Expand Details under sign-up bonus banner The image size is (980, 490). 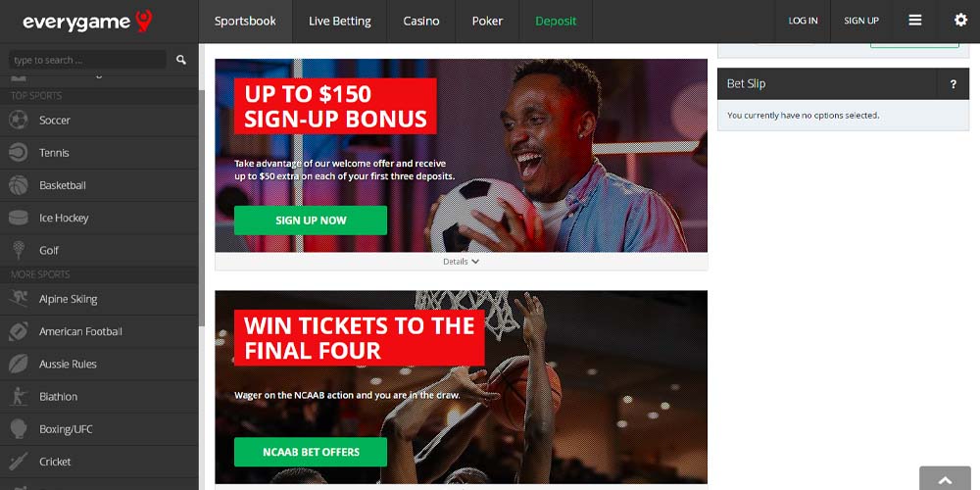click(x=461, y=262)
